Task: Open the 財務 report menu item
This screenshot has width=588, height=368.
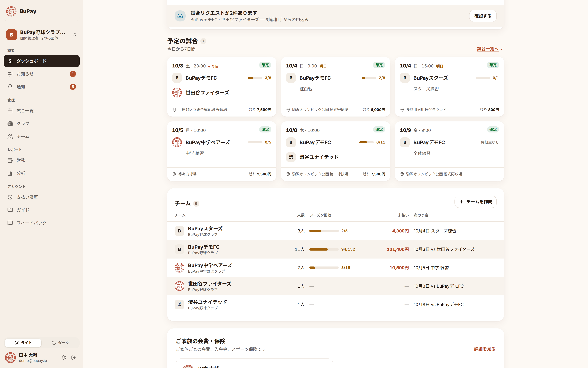Action: pyautogui.click(x=41, y=160)
